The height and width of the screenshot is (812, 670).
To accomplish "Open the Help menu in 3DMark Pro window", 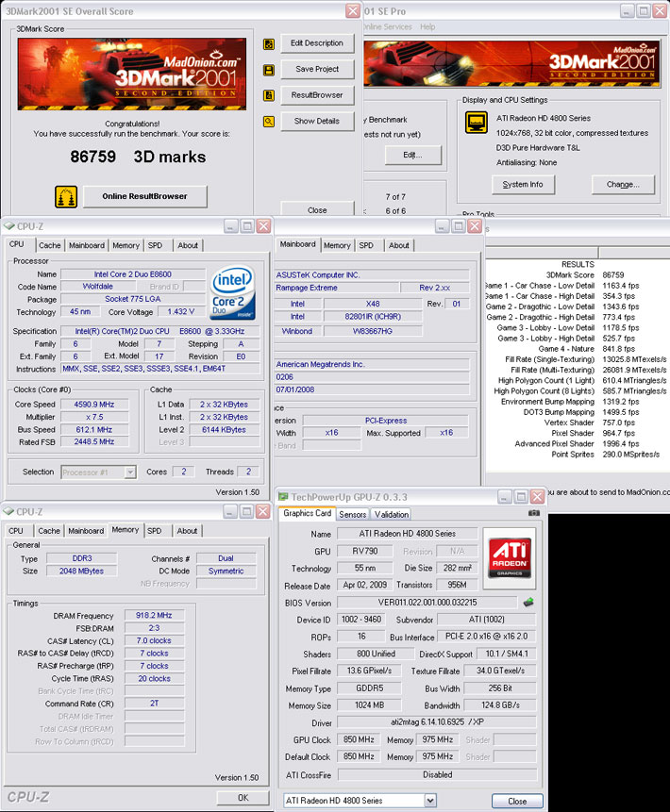I will click(427, 27).
